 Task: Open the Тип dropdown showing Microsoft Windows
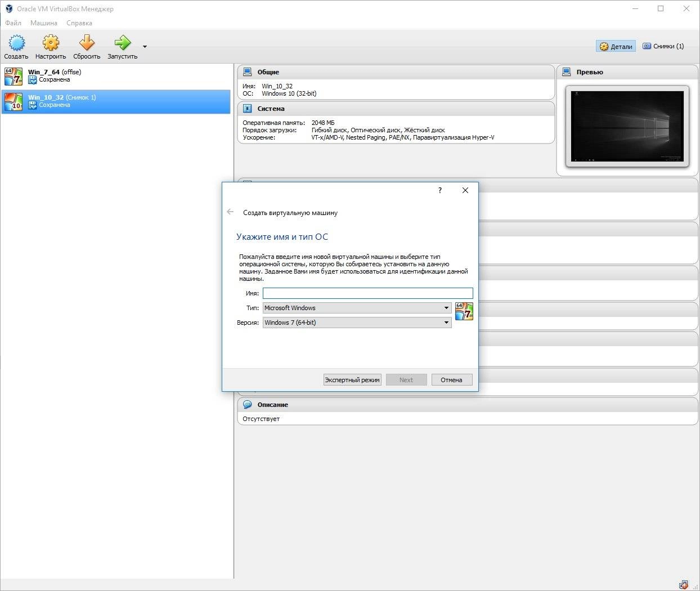click(357, 308)
